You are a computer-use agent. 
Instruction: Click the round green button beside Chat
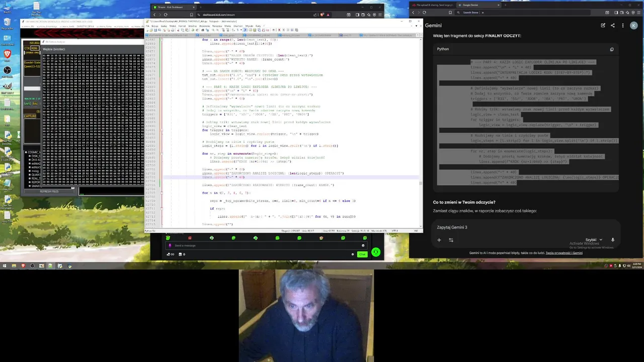click(376, 252)
